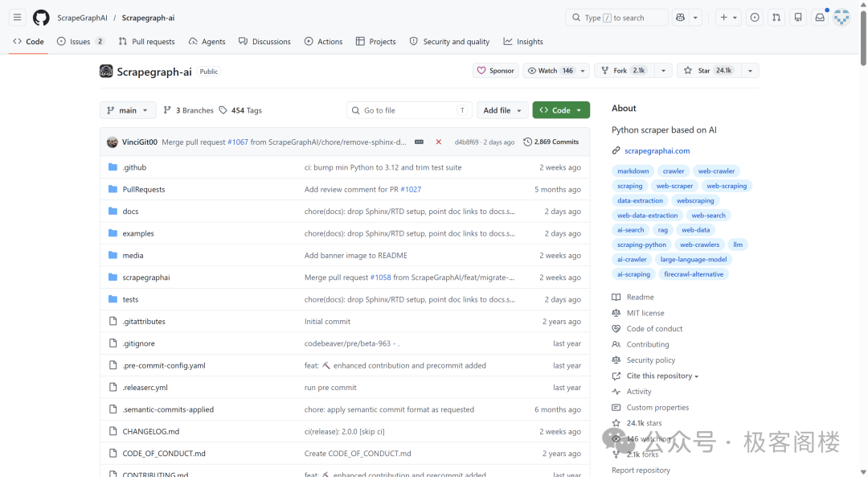Screen dimensions: 868x477
Task: Switch to the Issues tab
Action: point(81,42)
